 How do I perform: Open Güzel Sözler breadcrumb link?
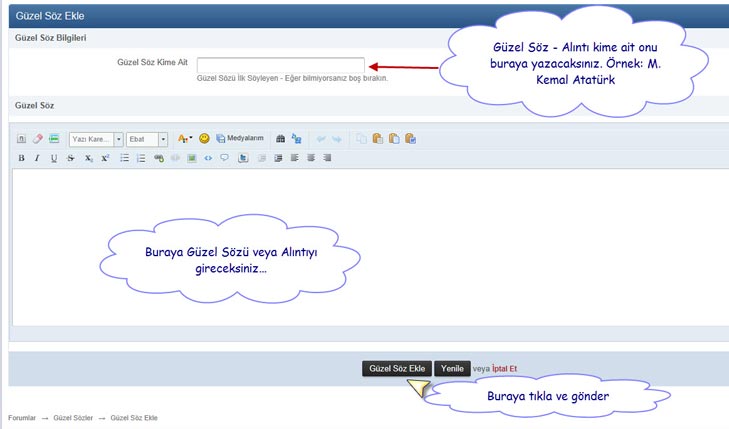[73, 417]
